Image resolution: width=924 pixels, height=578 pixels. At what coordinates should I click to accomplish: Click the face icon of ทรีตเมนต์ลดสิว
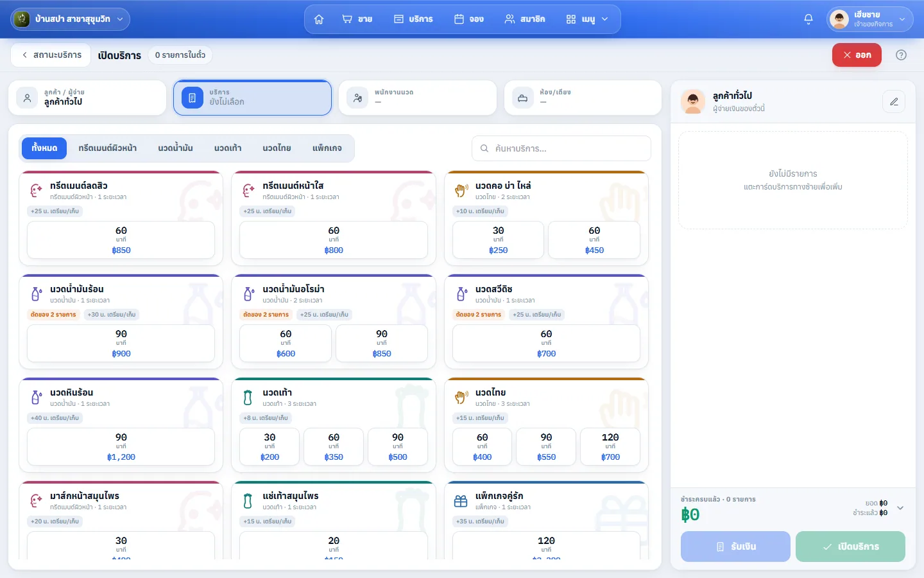pyautogui.click(x=37, y=191)
